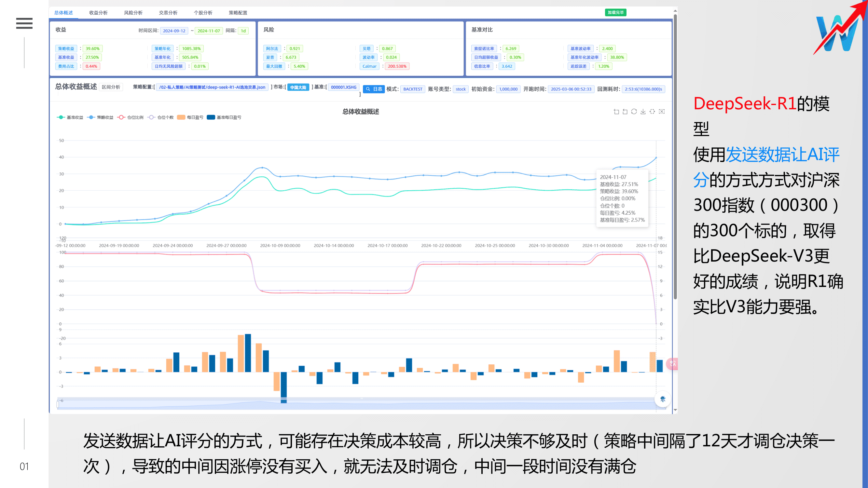Open the hamburger menu icon
The height and width of the screenshot is (488, 868).
click(24, 23)
